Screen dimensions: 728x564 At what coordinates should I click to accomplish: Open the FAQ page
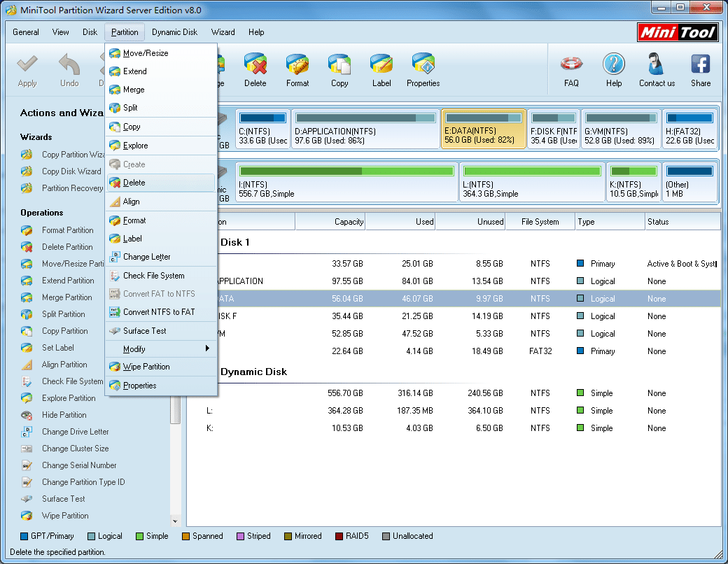(571, 70)
